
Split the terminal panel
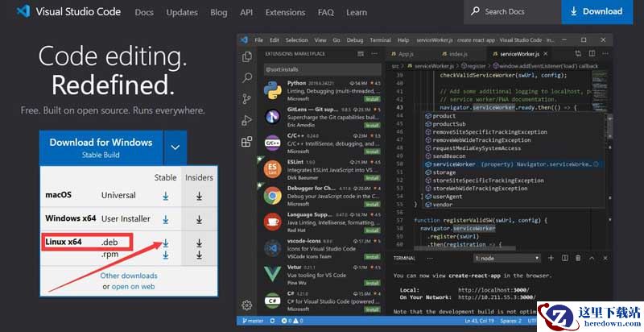pyautogui.click(x=565, y=258)
